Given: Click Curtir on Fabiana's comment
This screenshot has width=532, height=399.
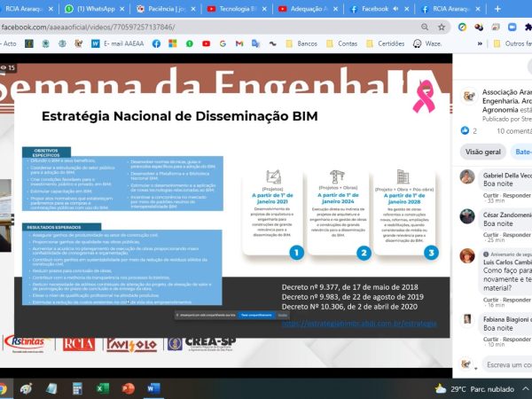Looking at the screenshot, I should coord(490,340).
